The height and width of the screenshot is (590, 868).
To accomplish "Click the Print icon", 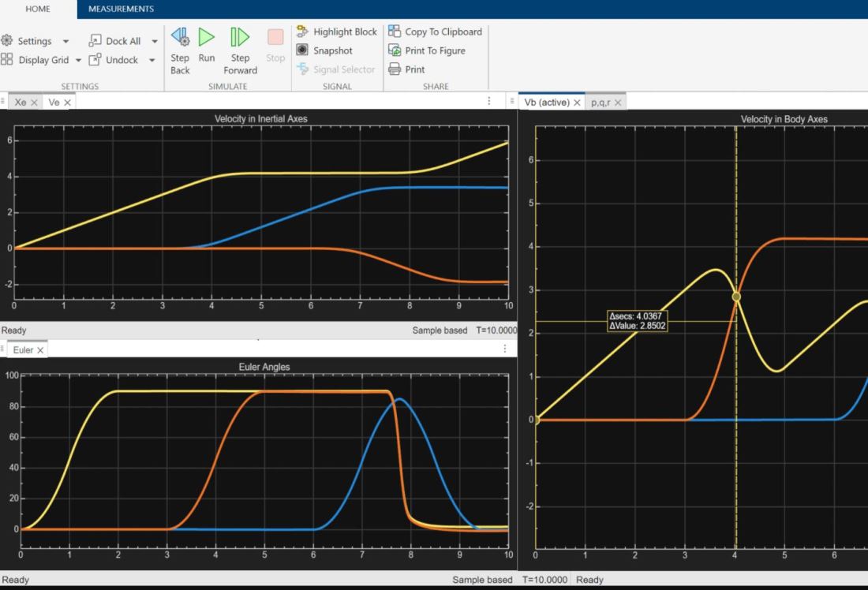I will (x=395, y=69).
